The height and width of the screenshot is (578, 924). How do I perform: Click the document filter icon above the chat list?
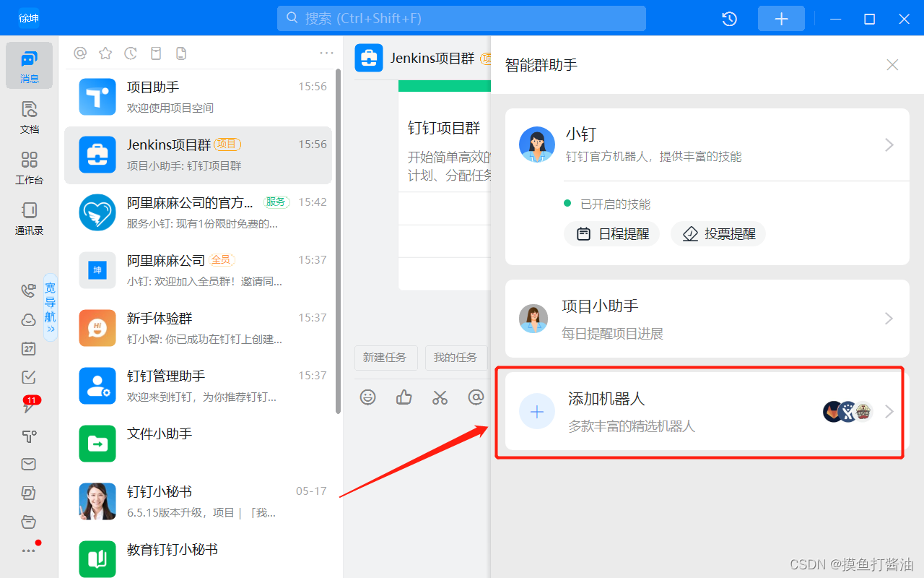tap(181, 53)
